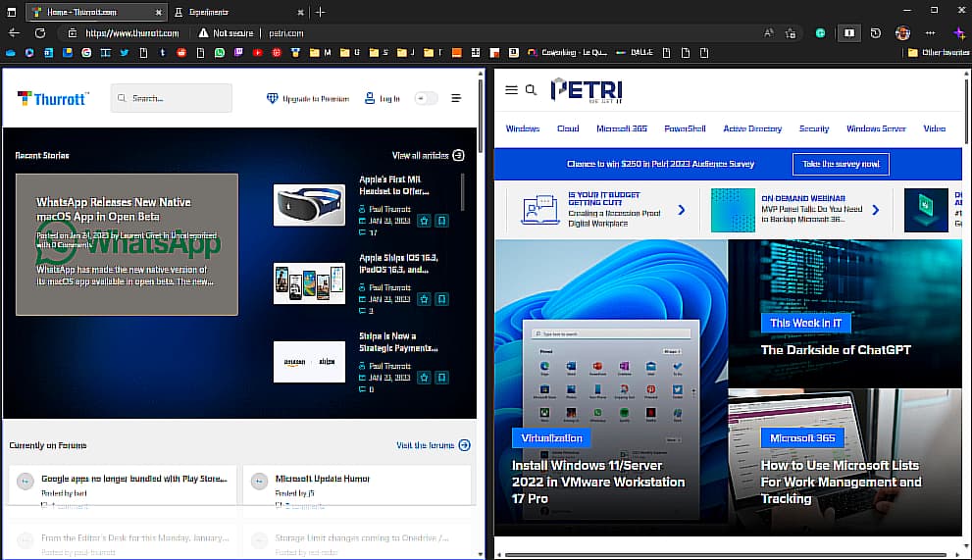This screenshot has width=972, height=560.
Task: Click the Read Aloud icon in address bar
Action: point(769,33)
